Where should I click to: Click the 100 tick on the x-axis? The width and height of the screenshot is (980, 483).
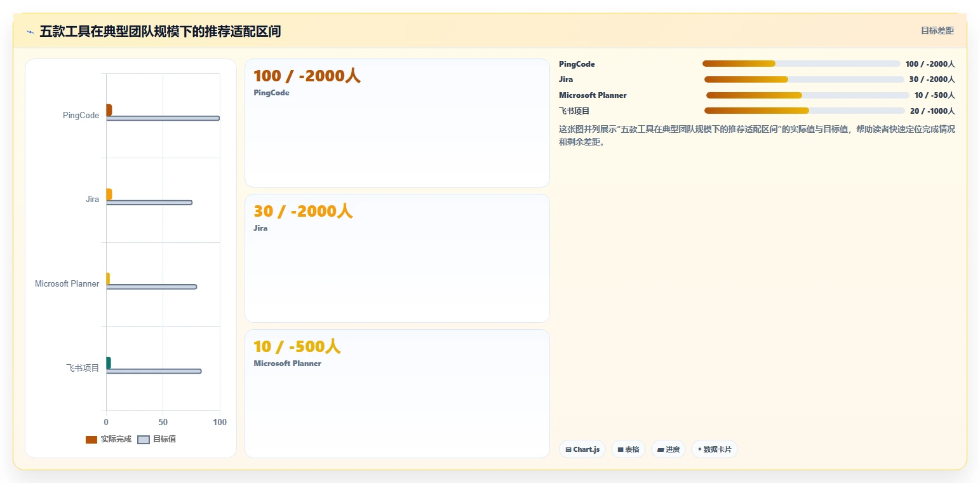220,423
